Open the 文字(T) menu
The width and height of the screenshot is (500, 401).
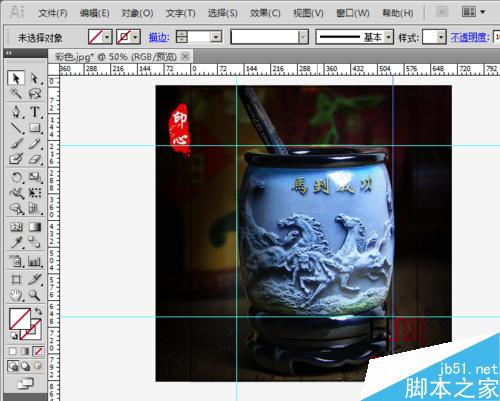[x=181, y=13]
